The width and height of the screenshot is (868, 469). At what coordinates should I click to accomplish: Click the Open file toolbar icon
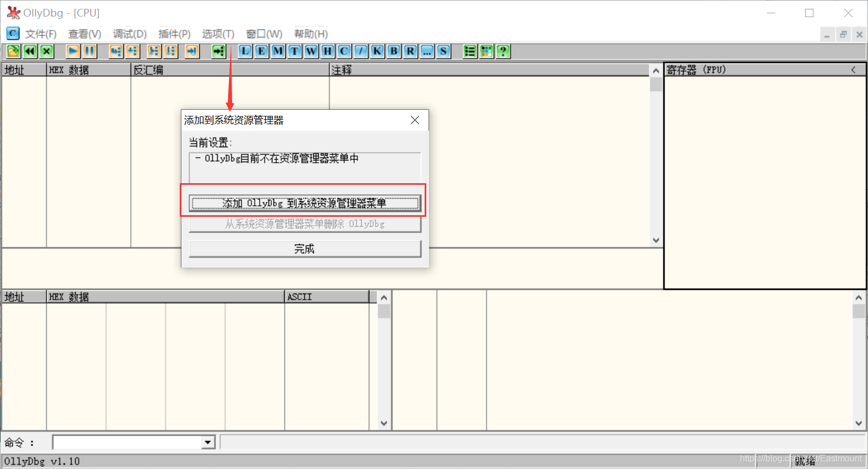pyautogui.click(x=13, y=51)
